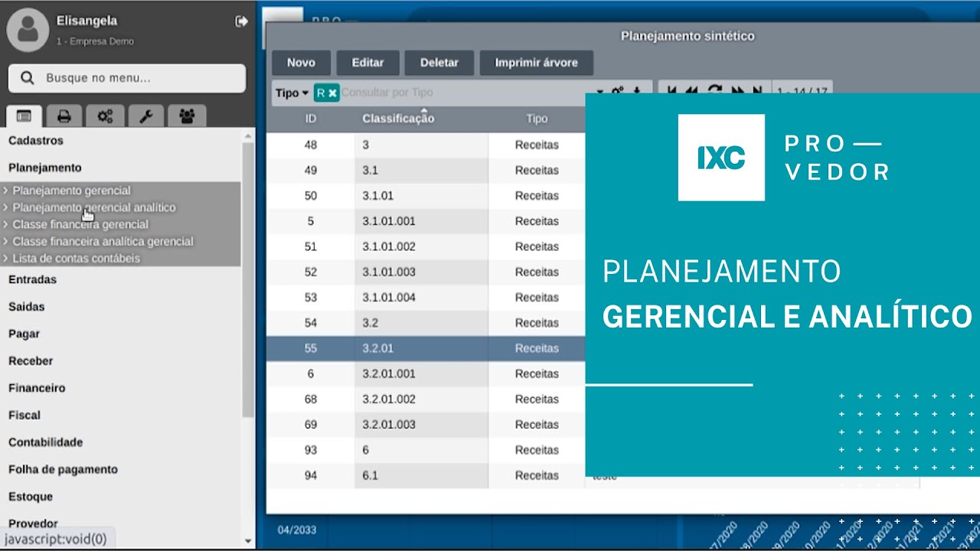The height and width of the screenshot is (551, 980).
Task: Open the users group tab icon
Action: pos(187,116)
